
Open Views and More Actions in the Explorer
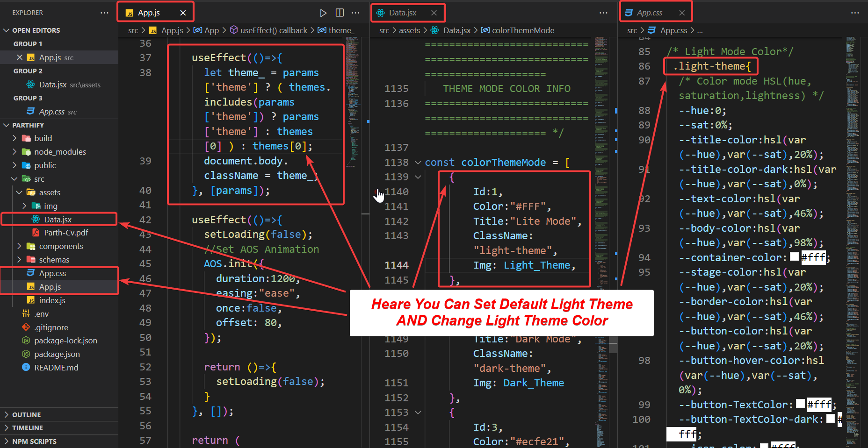104,13
